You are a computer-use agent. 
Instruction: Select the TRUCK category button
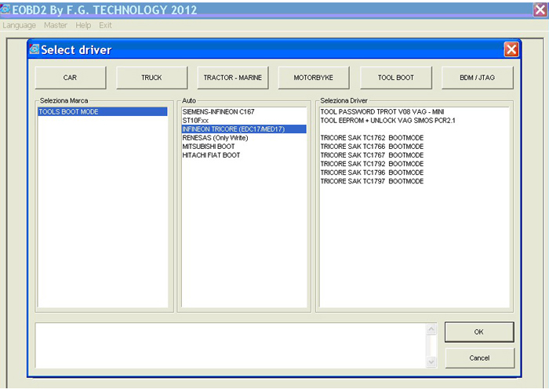(151, 78)
